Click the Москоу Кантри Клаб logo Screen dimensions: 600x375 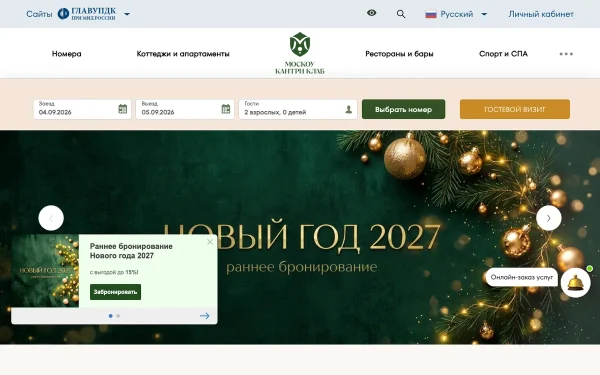300,53
